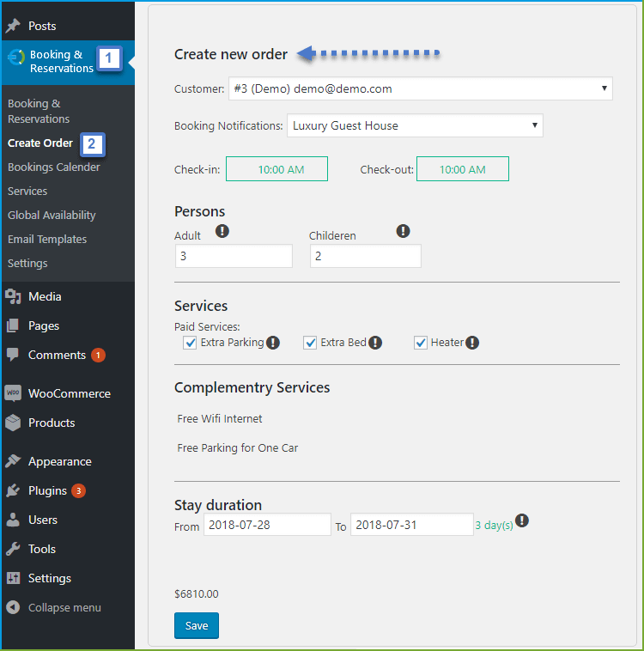Click the Check-out 10:00 AM time box
The height and width of the screenshot is (651, 644).
pyautogui.click(x=463, y=169)
